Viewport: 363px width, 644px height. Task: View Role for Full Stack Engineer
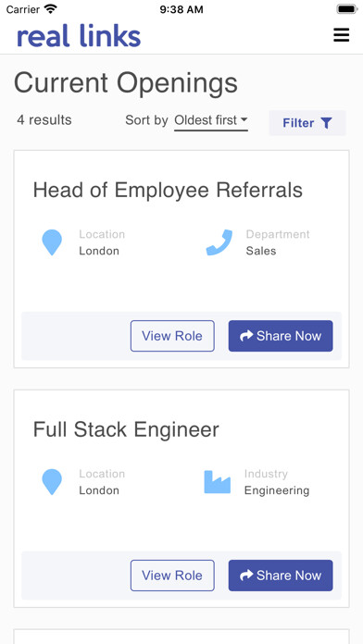coord(172,576)
